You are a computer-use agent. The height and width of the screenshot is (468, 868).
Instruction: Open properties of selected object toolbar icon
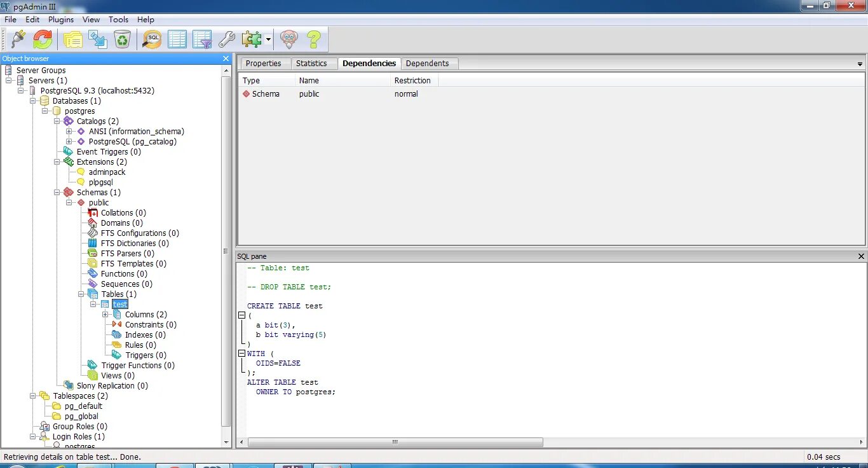tap(72, 39)
